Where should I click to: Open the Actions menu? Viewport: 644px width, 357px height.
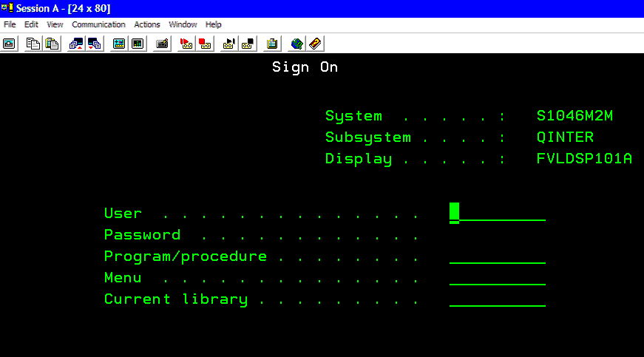(147, 24)
